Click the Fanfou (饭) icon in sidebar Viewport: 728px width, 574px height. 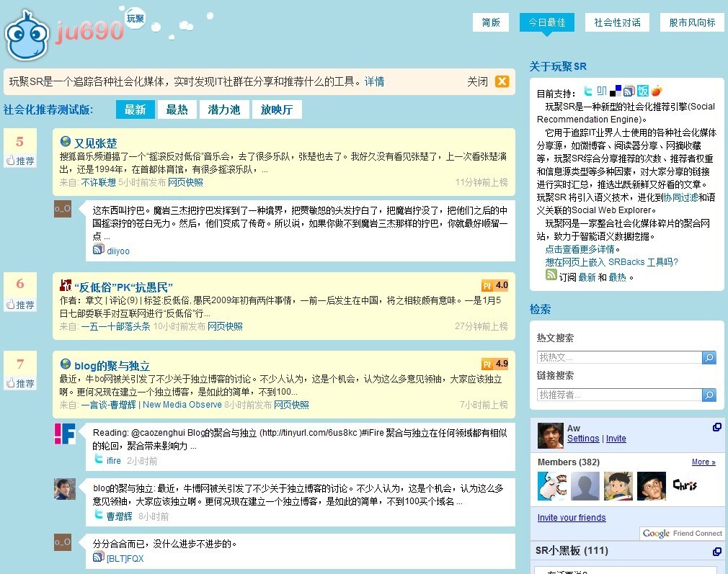coord(642,91)
